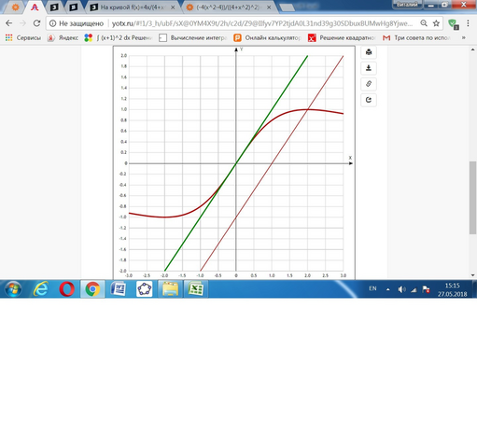Click the yotx.ru address bar
The image size is (477, 448).
click(x=262, y=23)
